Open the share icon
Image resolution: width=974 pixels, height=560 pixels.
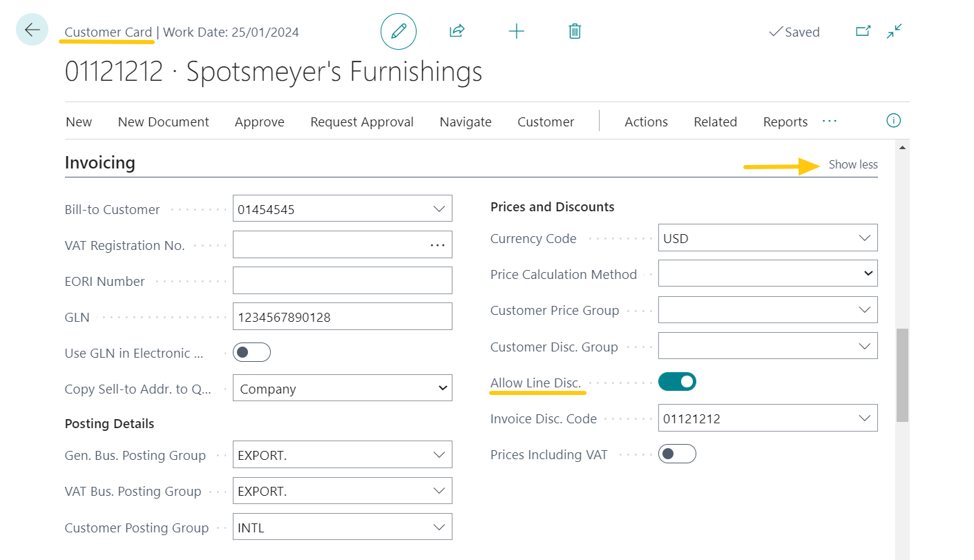coord(457,31)
